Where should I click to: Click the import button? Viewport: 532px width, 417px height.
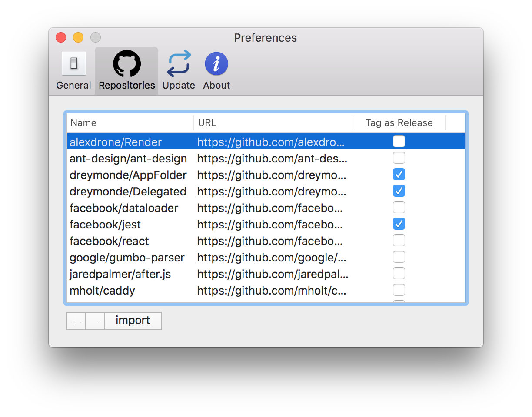(133, 321)
